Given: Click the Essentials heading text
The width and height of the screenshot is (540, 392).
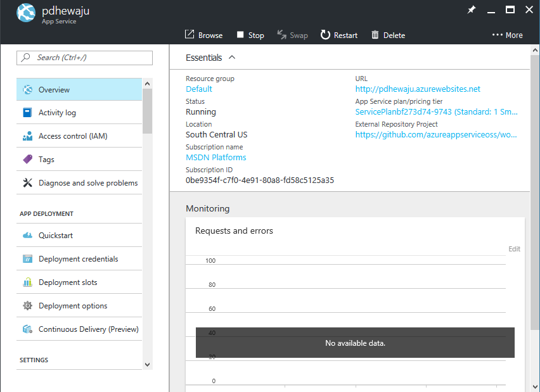Looking at the screenshot, I should tap(204, 58).
